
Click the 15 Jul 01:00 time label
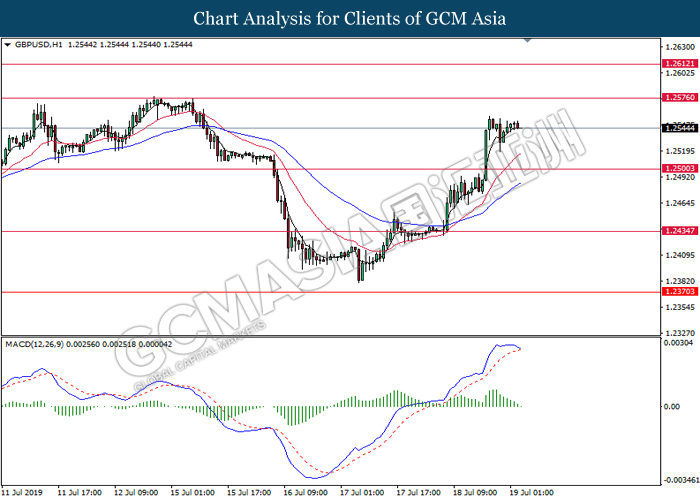click(x=194, y=493)
